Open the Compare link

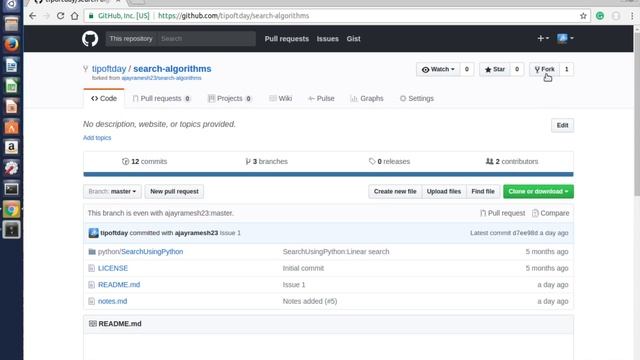pyautogui.click(x=550, y=213)
